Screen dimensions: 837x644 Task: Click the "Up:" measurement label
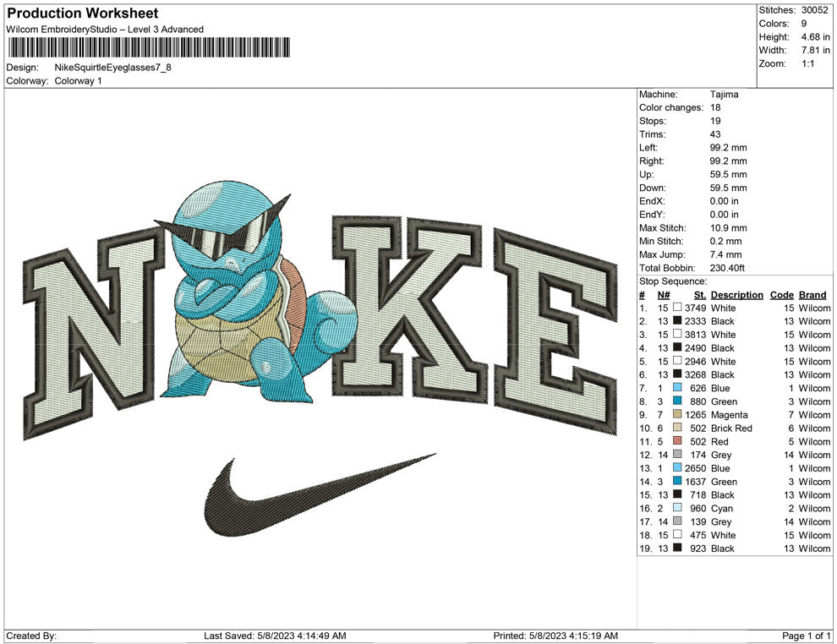tap(646, 174)
